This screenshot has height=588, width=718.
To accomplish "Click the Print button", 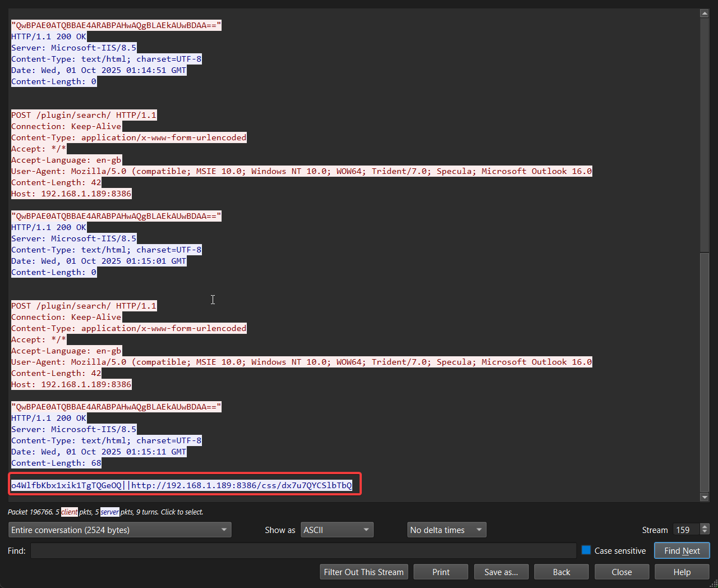I will click(441, 572).
